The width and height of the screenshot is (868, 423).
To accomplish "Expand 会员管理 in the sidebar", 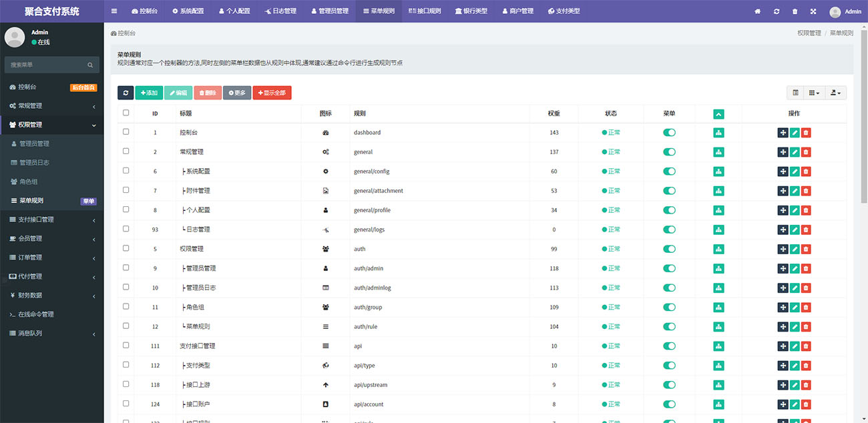I will pyautogui.click(x=52, y=238).
